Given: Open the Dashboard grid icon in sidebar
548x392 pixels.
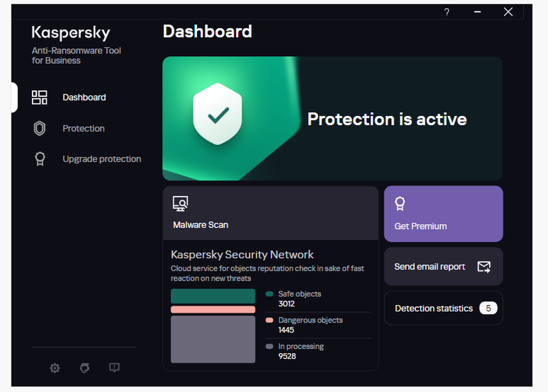Looking at the screenshot, I should pyautogui.click(x=39, y=97).
